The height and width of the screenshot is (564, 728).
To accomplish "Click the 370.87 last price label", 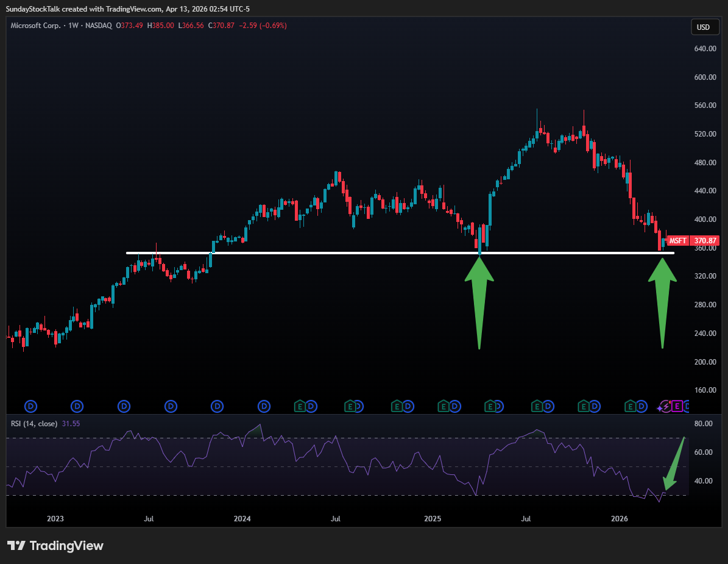I will tap(705, 241).
